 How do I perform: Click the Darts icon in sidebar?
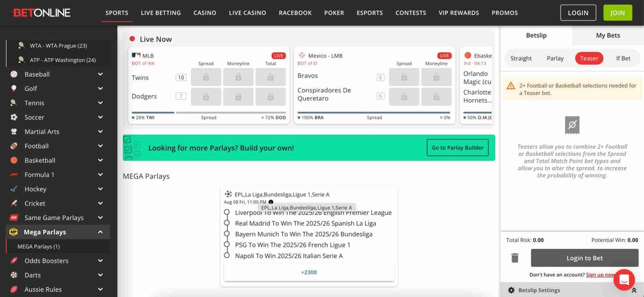coord(14,275)
